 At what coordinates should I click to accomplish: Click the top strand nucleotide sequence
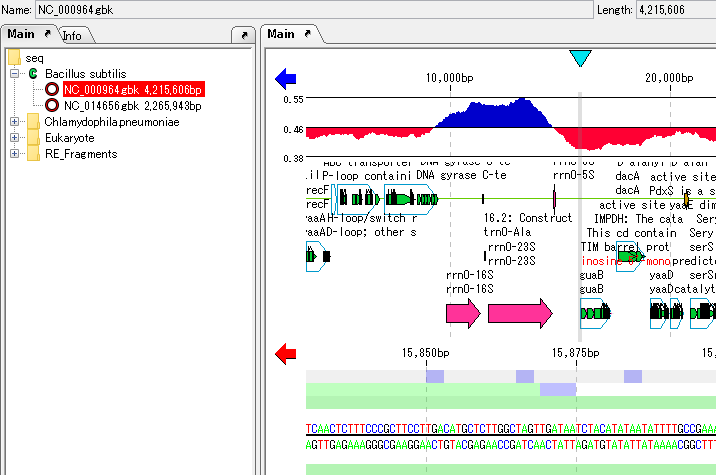pyautogui.click(x=511, y=429)
